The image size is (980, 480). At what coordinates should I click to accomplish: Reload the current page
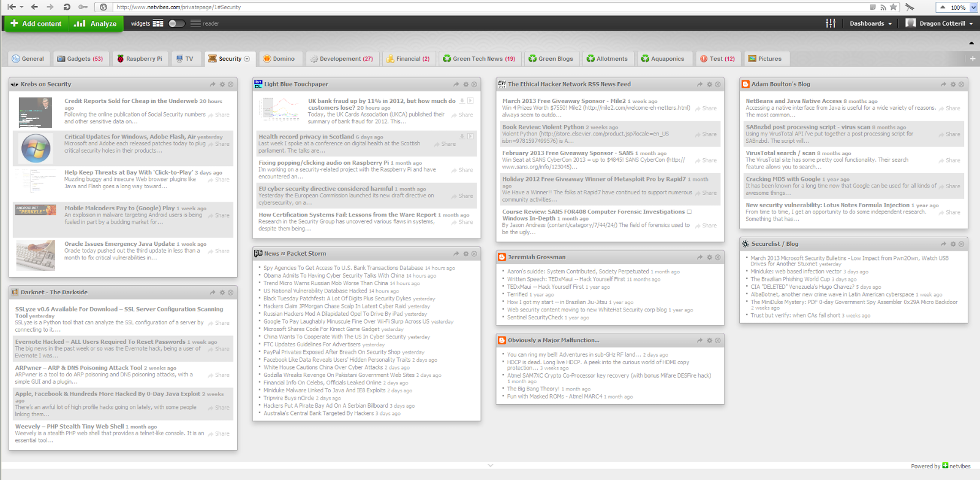(x=67, y=7)
